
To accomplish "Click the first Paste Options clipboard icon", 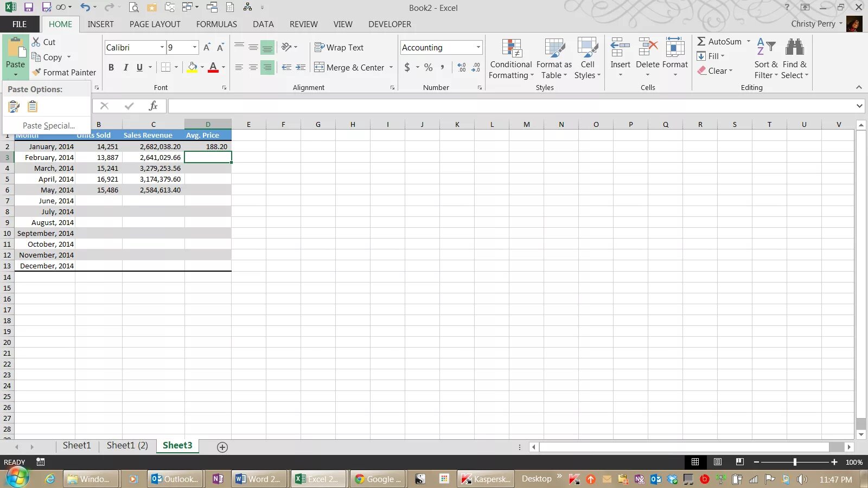I will [x=14, y=106].
